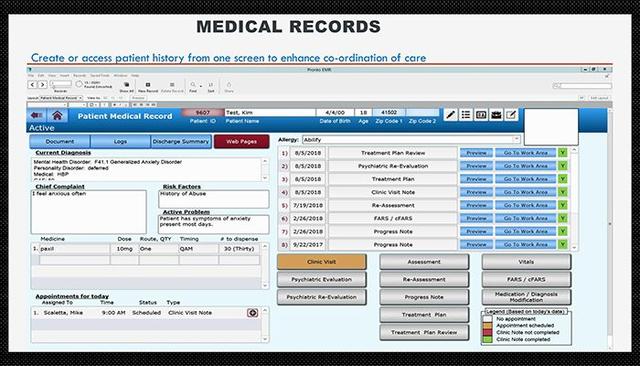Image resolution: width=640 pixels, height=366 pixels.
Task: Click Medication / Diagnosis Modification button
Action: click(526, 297)
